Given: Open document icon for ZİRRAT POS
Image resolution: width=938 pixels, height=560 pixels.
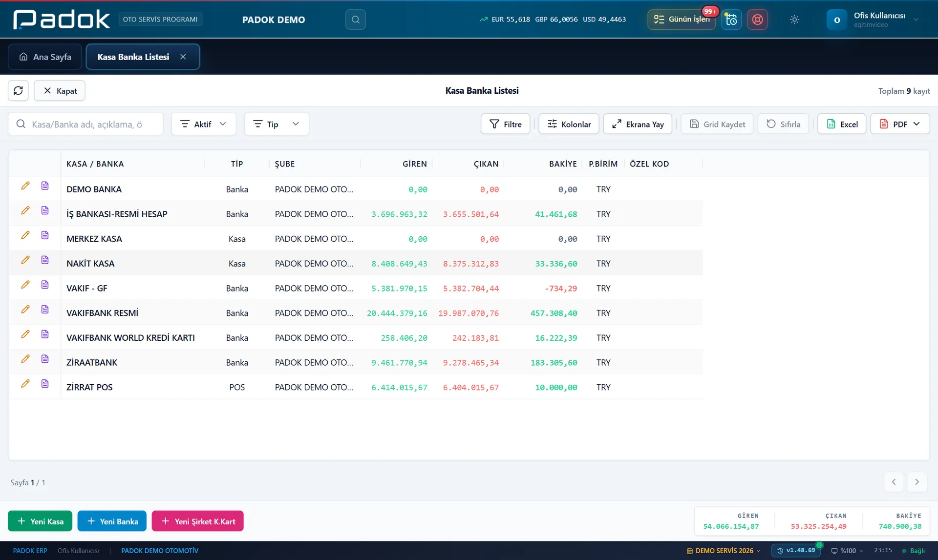Looking at the screenshot, I should [45, 384].
